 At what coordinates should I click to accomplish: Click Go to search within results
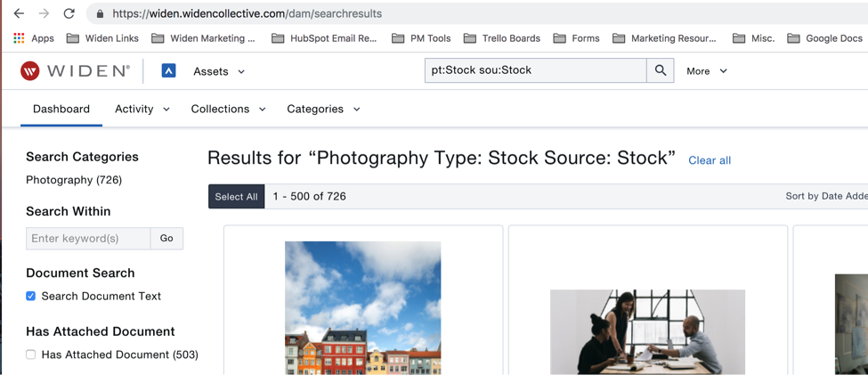[x=166, y=238]
